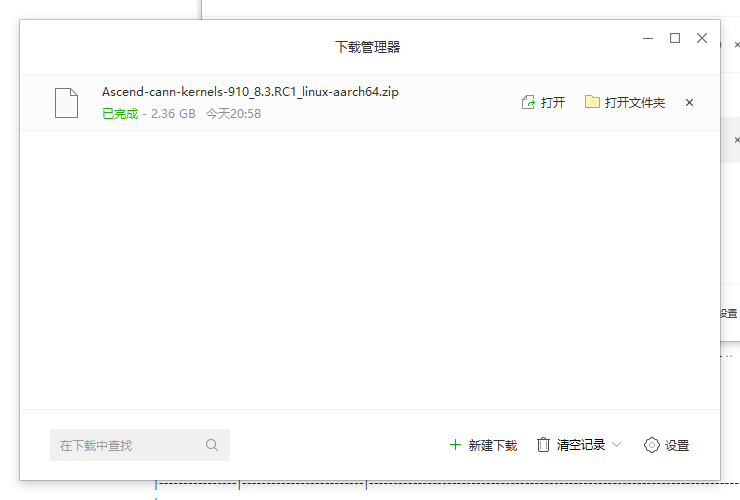
Task: Click the 今天20:58 timestamp
Action: [x=233, y=114]
